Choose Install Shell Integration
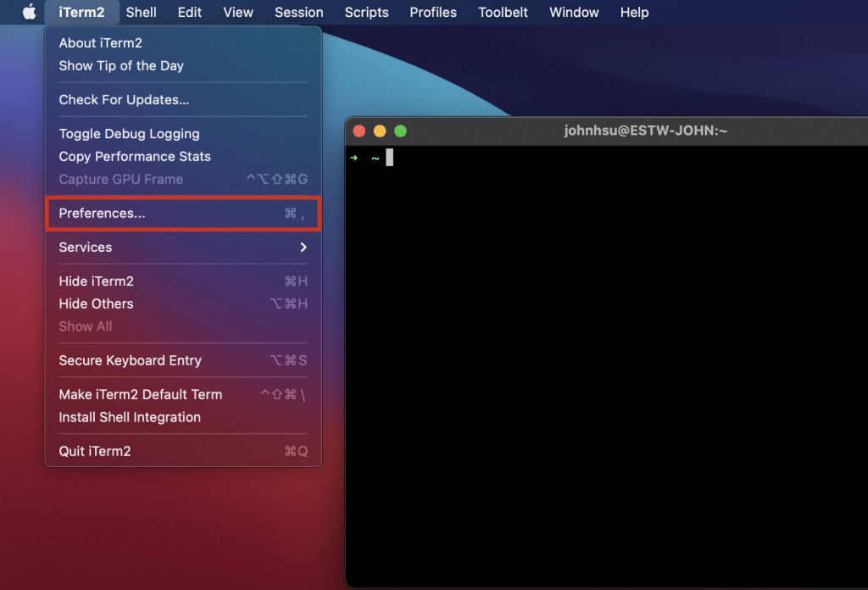This screenshot has height=590, width=868. pyautogui.click(x=183, y=417)
